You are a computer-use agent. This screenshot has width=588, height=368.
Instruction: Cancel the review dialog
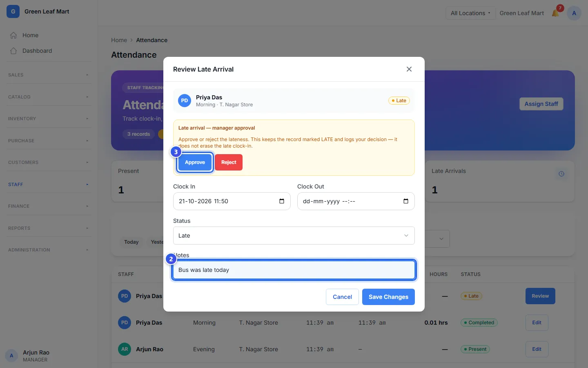pos(342,297)
